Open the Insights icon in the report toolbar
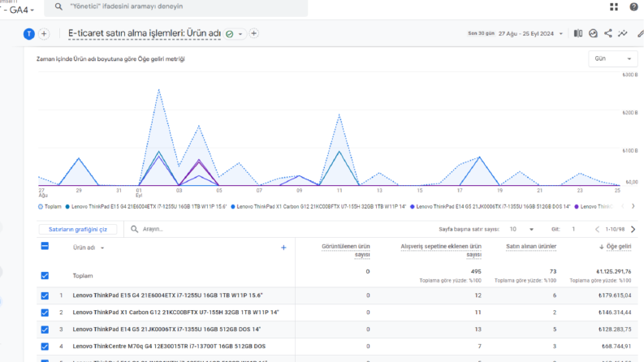644x362 pixels. click(x=593, y=33)
